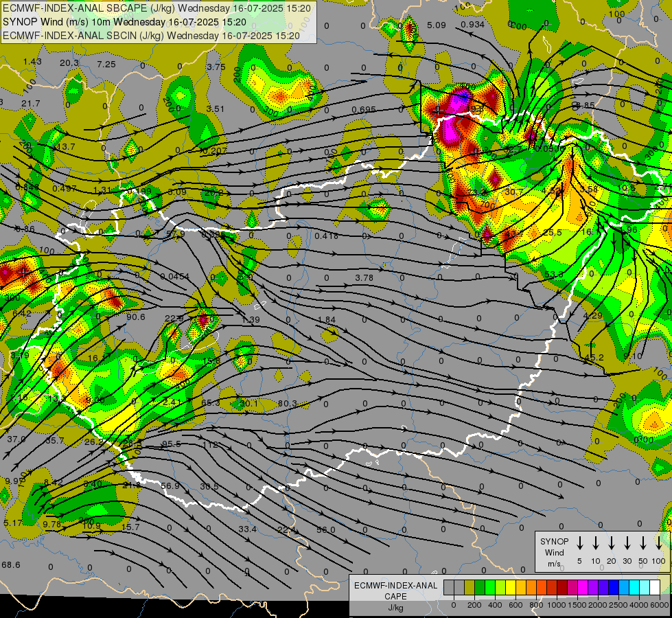Click the map value 0.416
672x618 pixels.
pyautogui.click(x=326, y=236)
